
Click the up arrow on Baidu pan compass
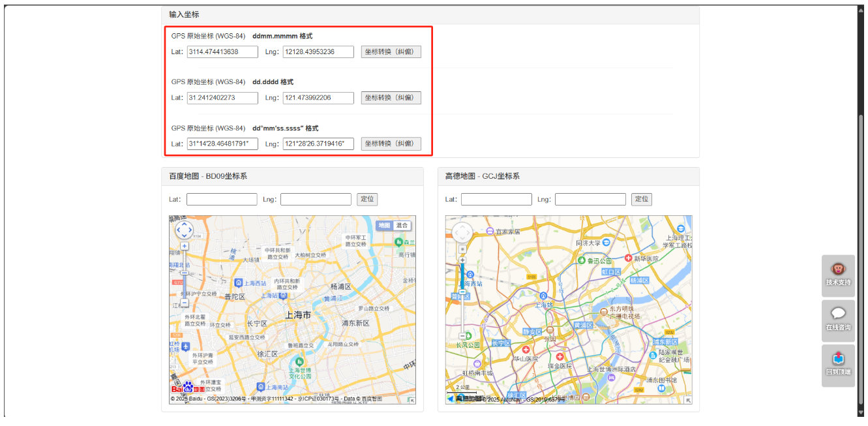click(x=184, y=224)
